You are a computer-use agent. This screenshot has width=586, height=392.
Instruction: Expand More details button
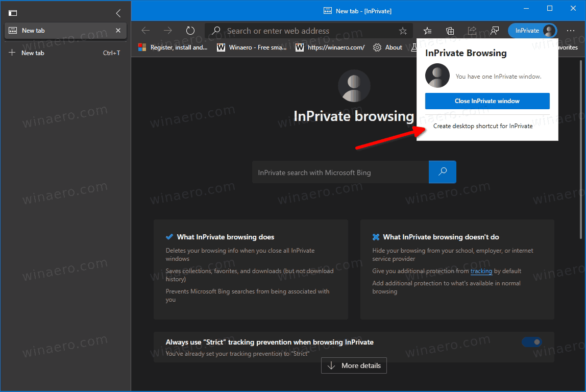[354, 365]
